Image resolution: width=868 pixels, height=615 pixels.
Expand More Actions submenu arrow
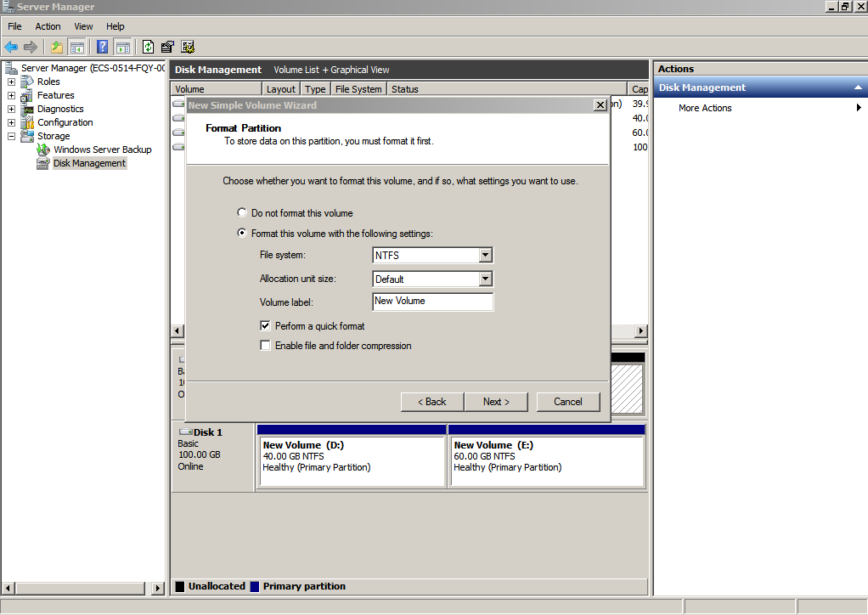pyautogui.click(x=859, y=107)
